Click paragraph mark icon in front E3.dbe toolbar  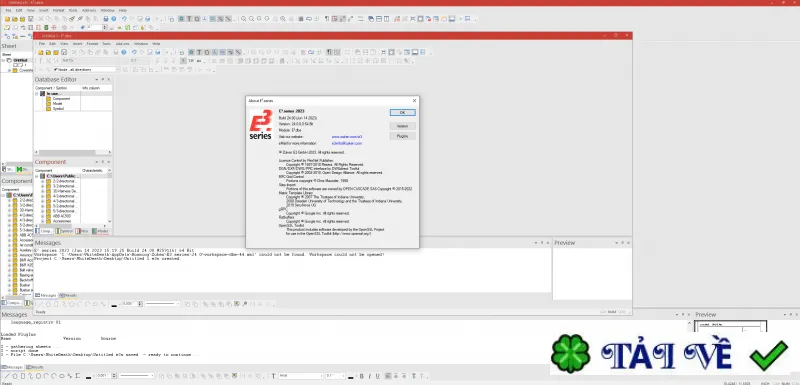(x=329, y=52)
